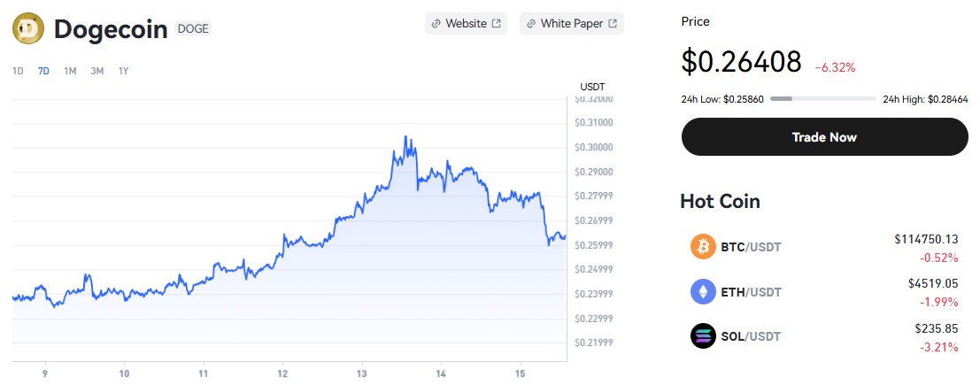Switch chart to 1D timeframe
980x385 pixels.
18,71
